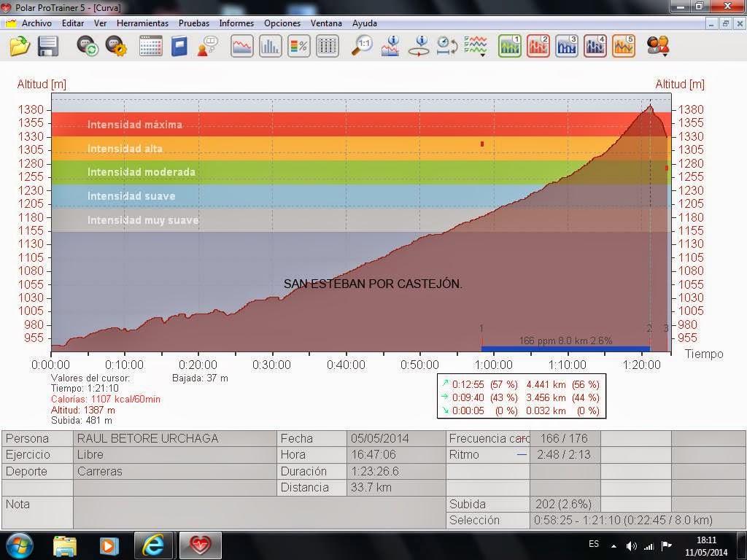The image size is (747, 560).
Task: Click the Intensidad máxima zone label
Action: (135, 125)
